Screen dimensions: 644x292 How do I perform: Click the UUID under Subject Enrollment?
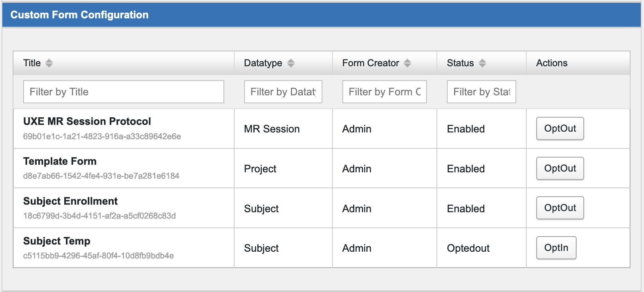pos(99,216)
